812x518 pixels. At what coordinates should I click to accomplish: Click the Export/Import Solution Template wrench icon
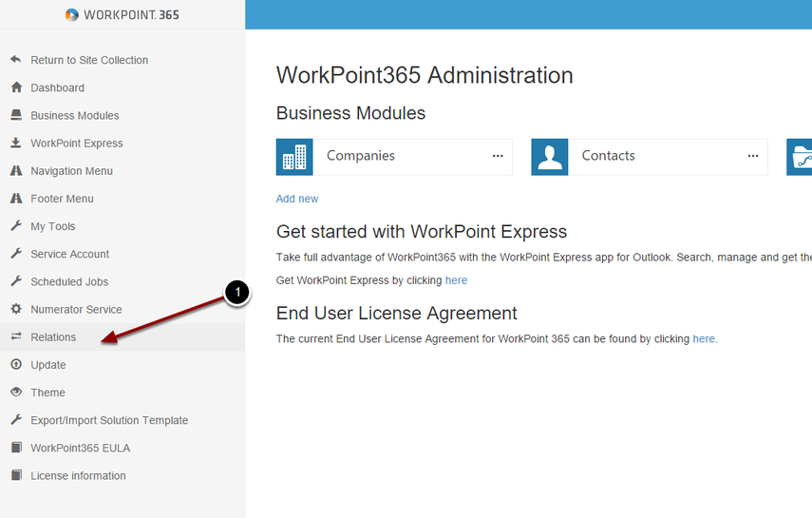pyautogui.click(x=16, y=419)
